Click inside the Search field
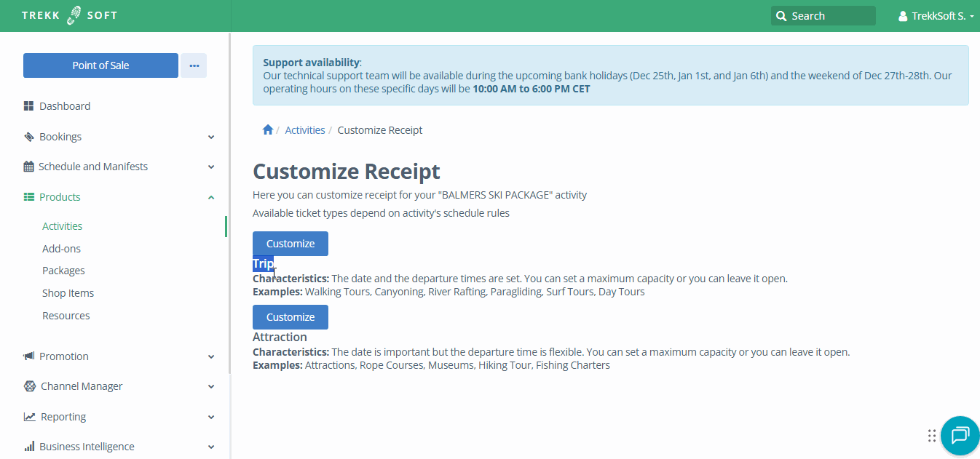Screen dimensions: 980x459 tap(830, 15)
